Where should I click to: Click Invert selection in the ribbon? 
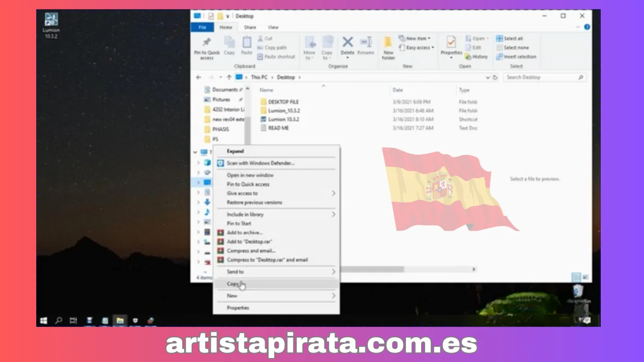coord(516,57)
